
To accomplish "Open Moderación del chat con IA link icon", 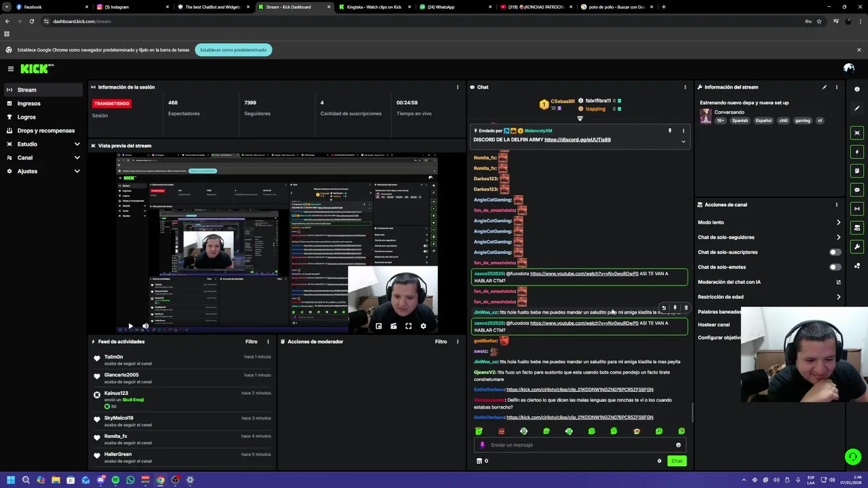I will point(838,282).
